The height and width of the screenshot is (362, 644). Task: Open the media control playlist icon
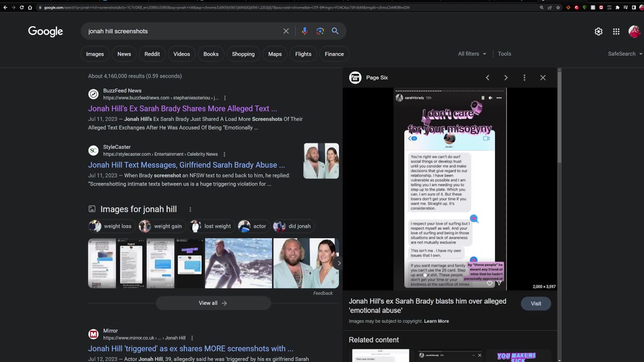click(625, 8)
